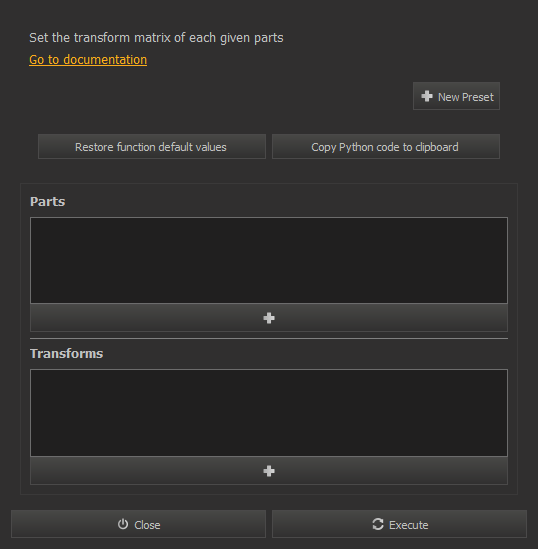Click the power icon beside Close
This screenshot has width=538, height=549.
tap(123, 524)
